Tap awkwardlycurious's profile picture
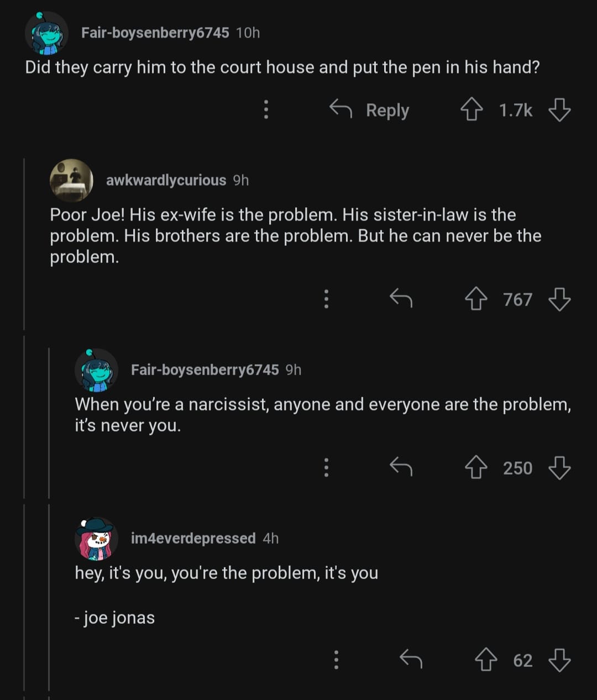The width and height of the screenshot is (597, 700). [x=71, y=180]
